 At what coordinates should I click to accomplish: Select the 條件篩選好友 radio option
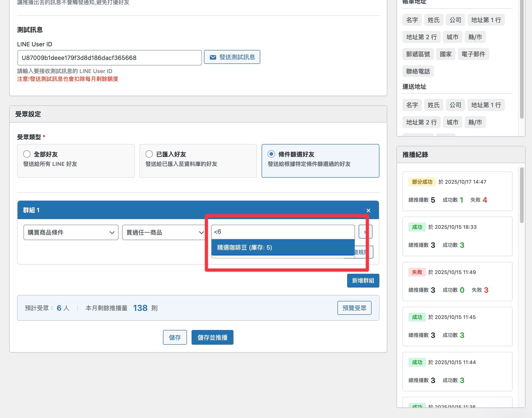tap(271, 154)
